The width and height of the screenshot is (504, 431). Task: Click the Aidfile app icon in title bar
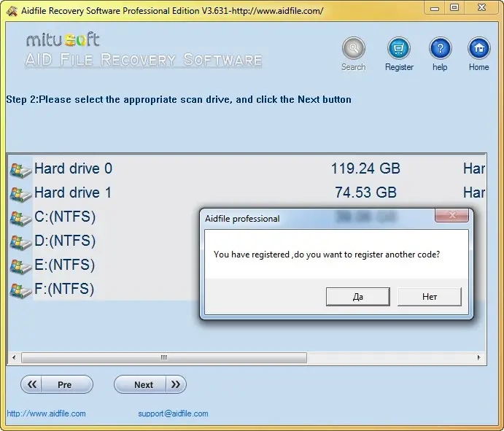pyautogui.click(x=12, y=11)
